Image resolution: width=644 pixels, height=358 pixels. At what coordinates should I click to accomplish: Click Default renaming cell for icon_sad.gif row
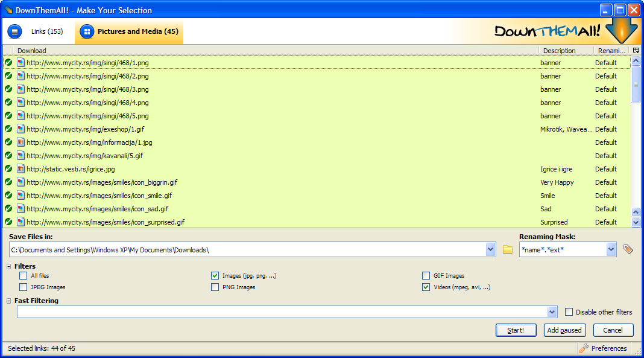point(606,209)
